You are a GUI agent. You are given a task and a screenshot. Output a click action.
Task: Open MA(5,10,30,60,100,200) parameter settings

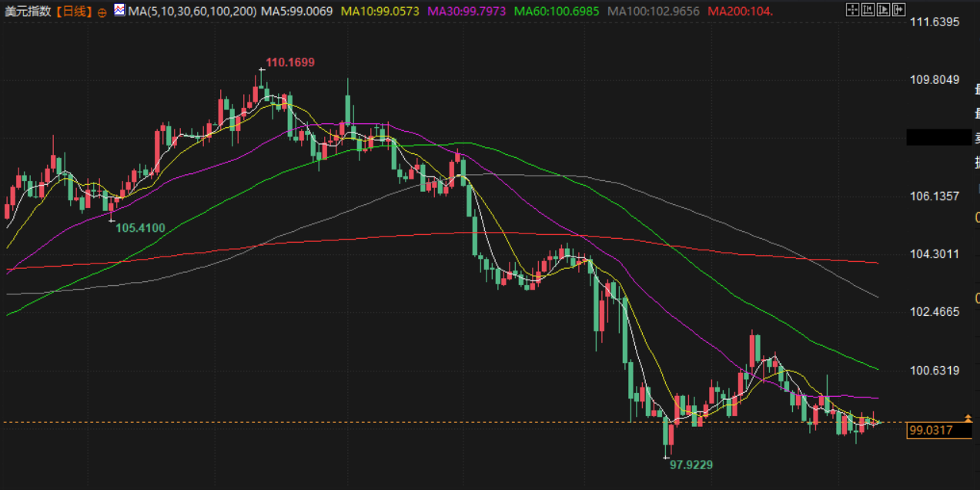coord(192,11)
